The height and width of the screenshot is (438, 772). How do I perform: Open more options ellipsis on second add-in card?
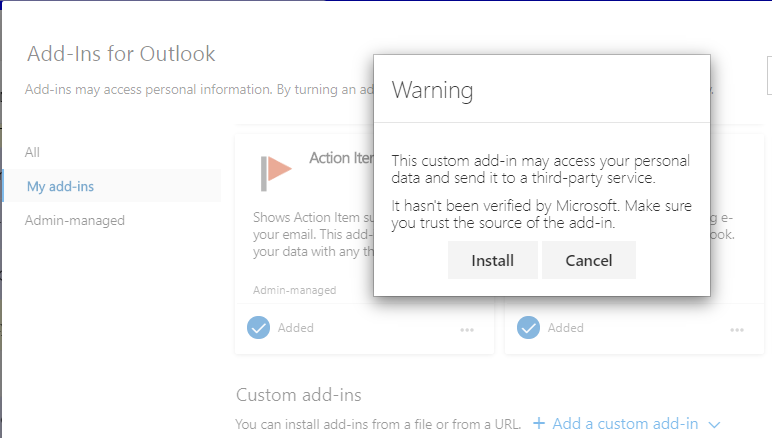tap(737, 330)
